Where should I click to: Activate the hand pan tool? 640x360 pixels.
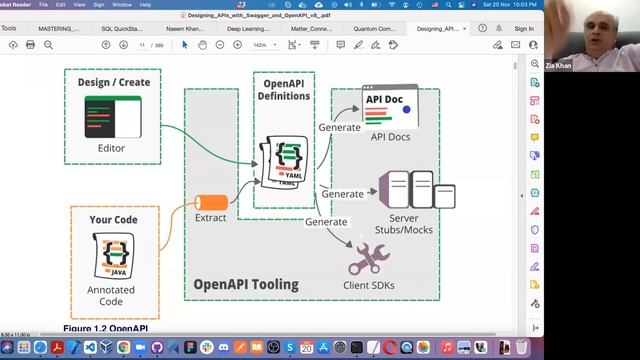coord(202,45)
